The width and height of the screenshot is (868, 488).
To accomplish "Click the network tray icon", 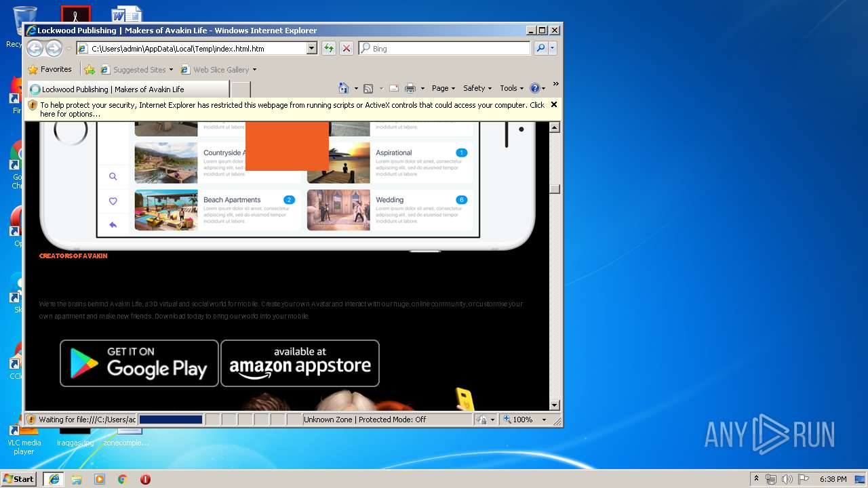I will tap(771, 479).
